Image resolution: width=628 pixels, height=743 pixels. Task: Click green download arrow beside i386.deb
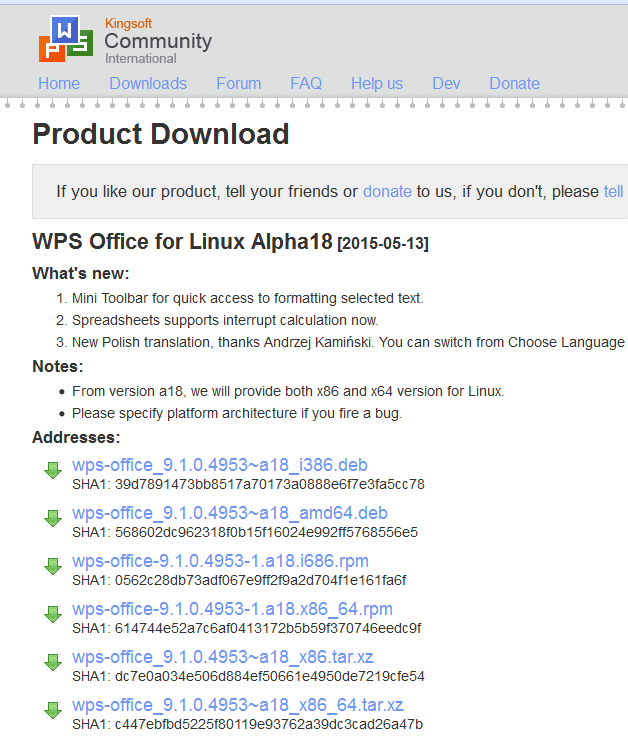[53, 470]
